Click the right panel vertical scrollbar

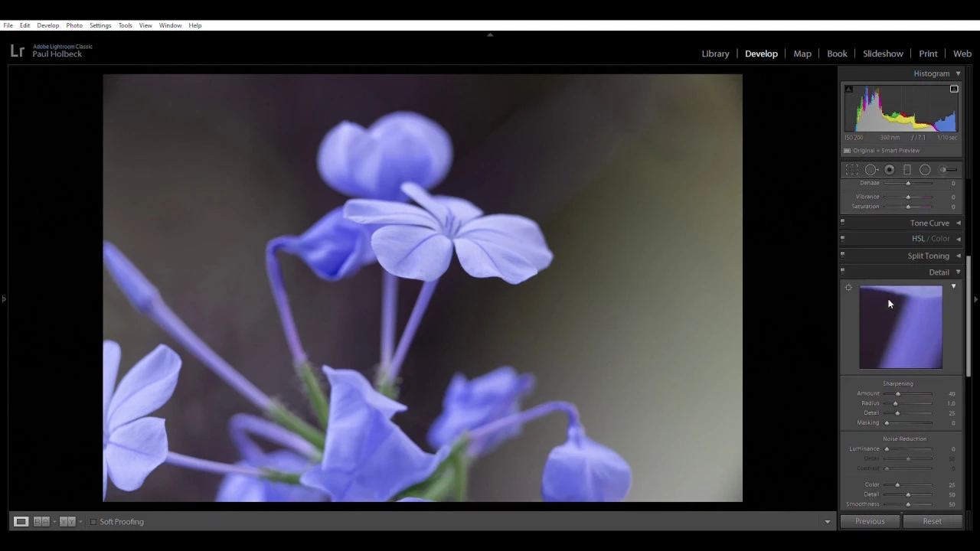pyautogui.click(x=969, y=316)
